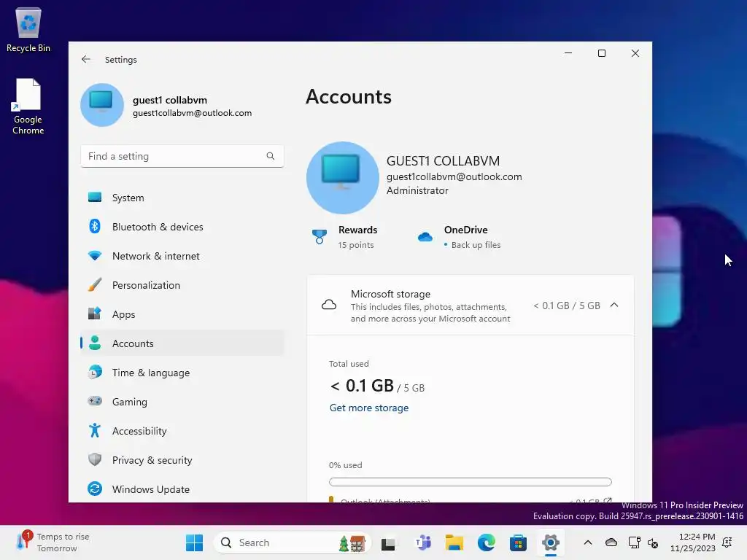
Task: Click the Network wifi icon in the sidebar
Action: coord(95,256)
